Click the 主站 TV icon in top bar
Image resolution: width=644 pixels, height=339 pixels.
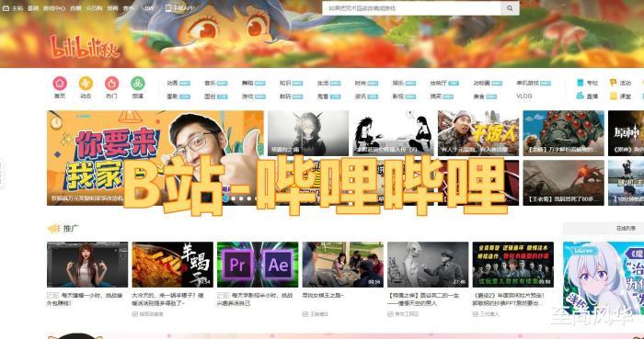coord(6,8)
